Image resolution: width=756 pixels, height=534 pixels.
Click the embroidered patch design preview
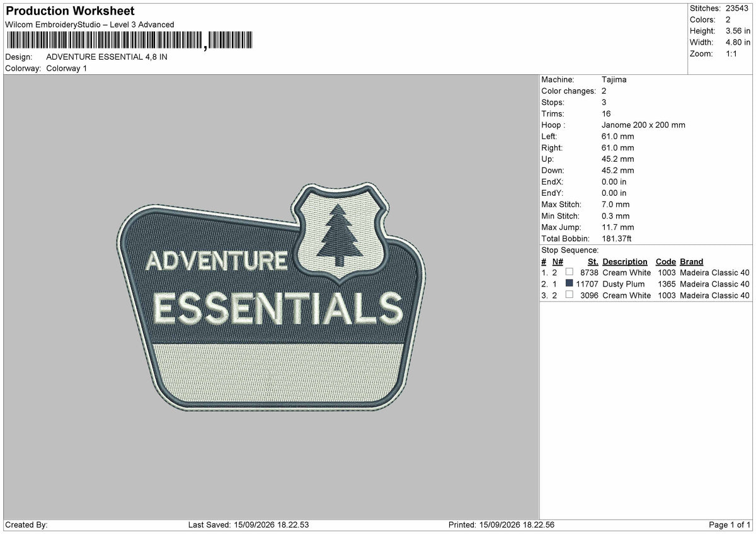point(271,297)
